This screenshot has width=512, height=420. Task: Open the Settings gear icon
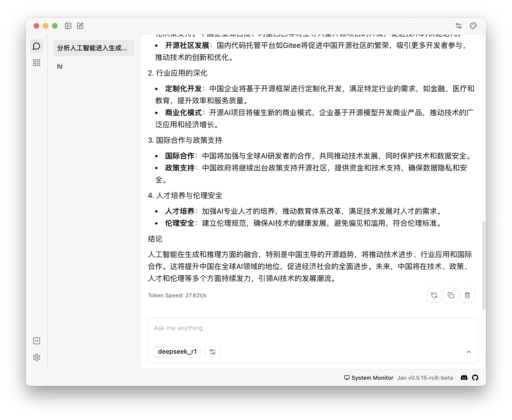(37, 357)
